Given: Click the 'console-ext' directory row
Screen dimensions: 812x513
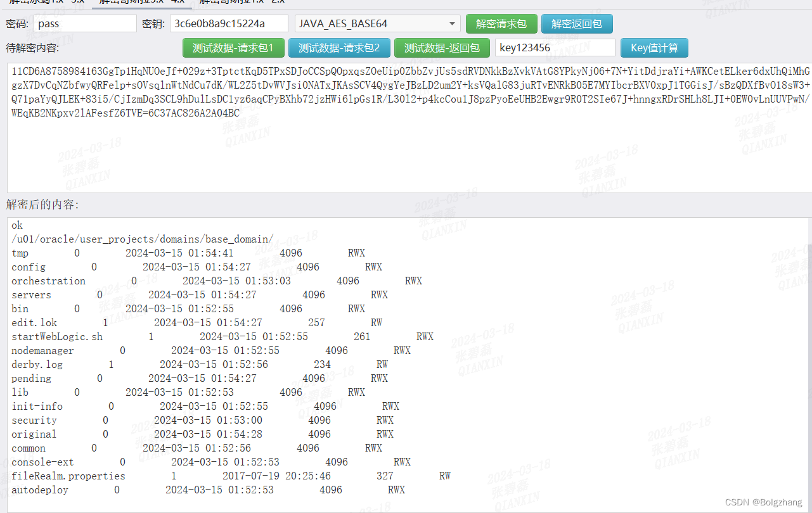Looking at the screenshot, I should tap(211, 462).
